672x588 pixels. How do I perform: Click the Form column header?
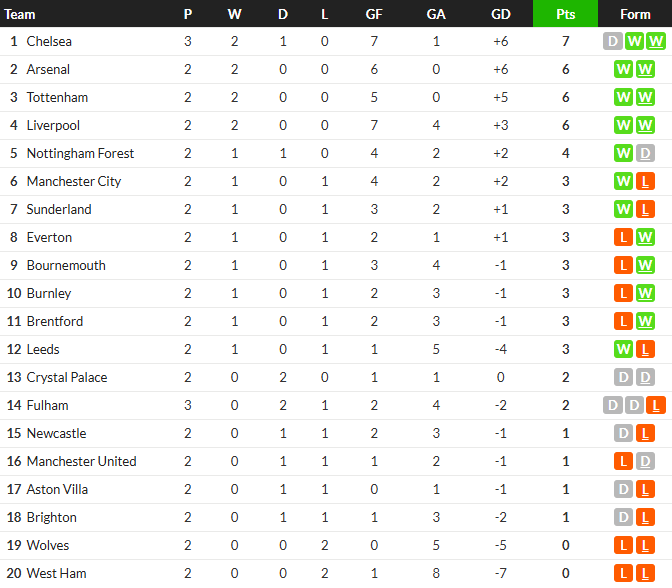[635, 14]
